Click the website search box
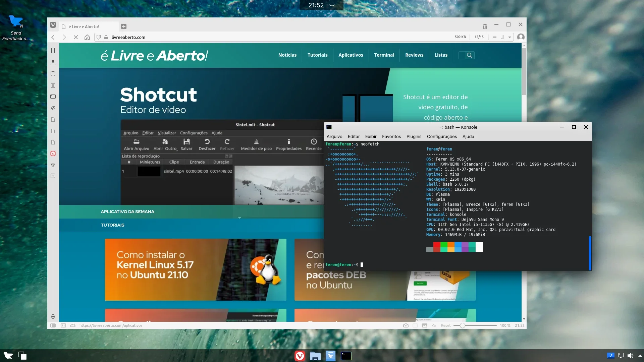 pyautogui.click(x=467, y=55)
